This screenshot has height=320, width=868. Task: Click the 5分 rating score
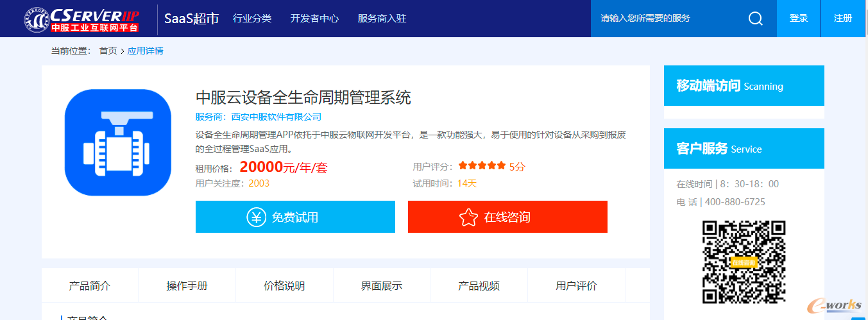click(x=517, y=166)
